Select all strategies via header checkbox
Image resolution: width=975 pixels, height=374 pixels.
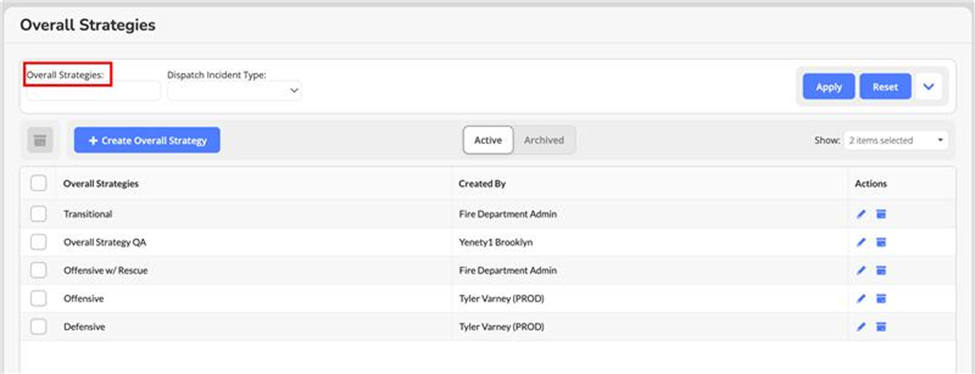[39, 184]
